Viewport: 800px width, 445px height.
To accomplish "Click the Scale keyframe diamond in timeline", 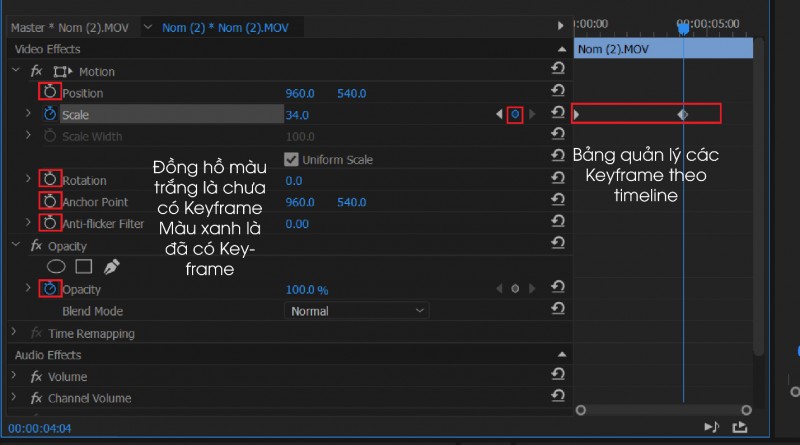I will click(x=683, y=114).
